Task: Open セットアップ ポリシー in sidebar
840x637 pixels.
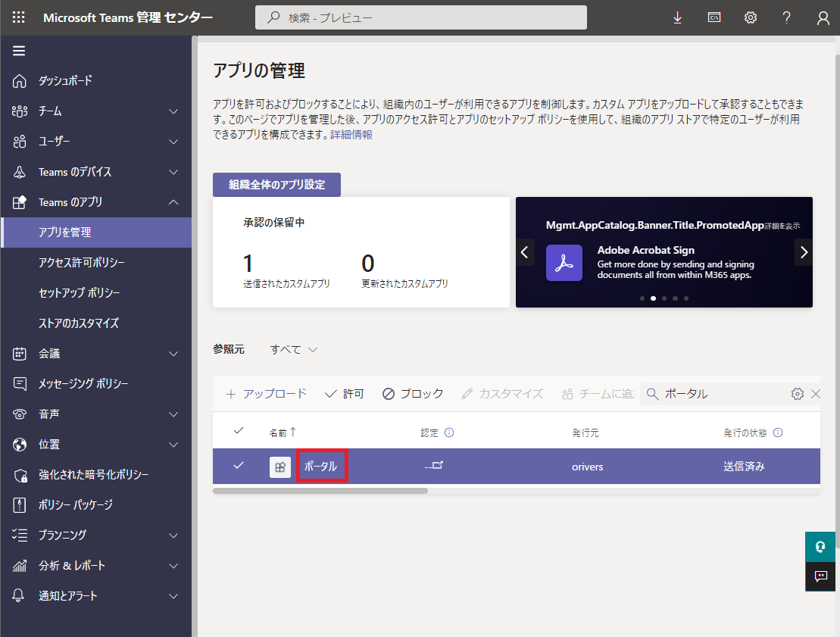Action: (80, 293)
